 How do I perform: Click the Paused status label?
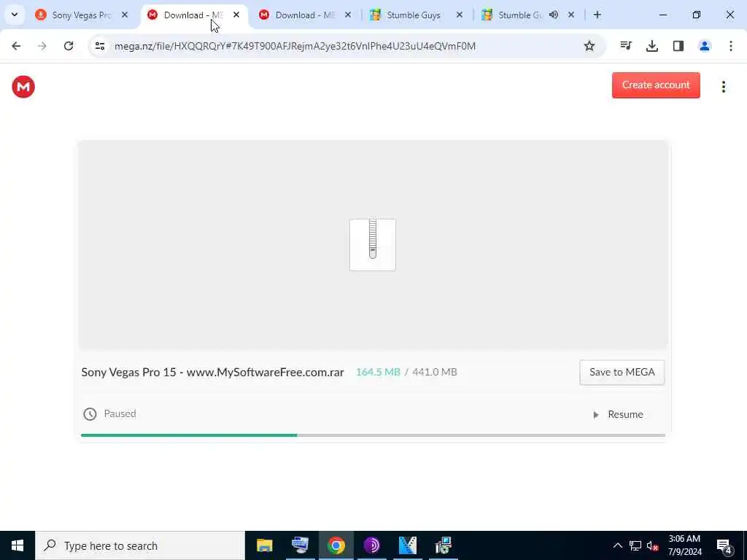[x=120, y=414]
